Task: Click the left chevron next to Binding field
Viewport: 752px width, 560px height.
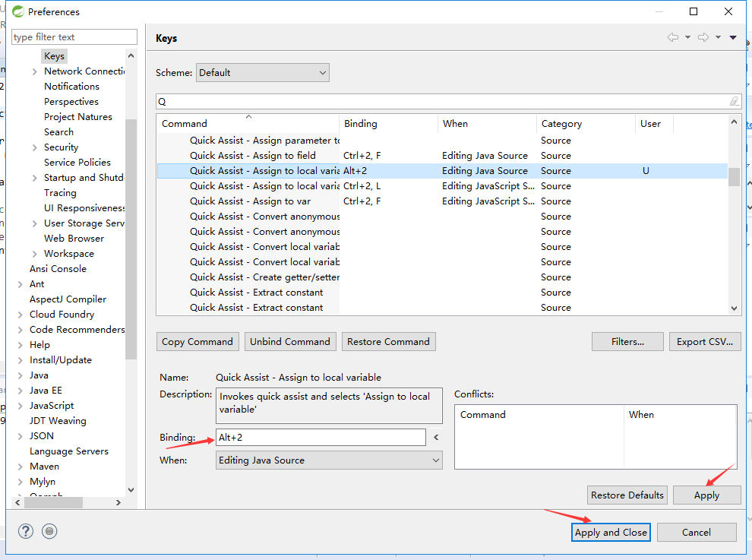Action: [437, 437]
